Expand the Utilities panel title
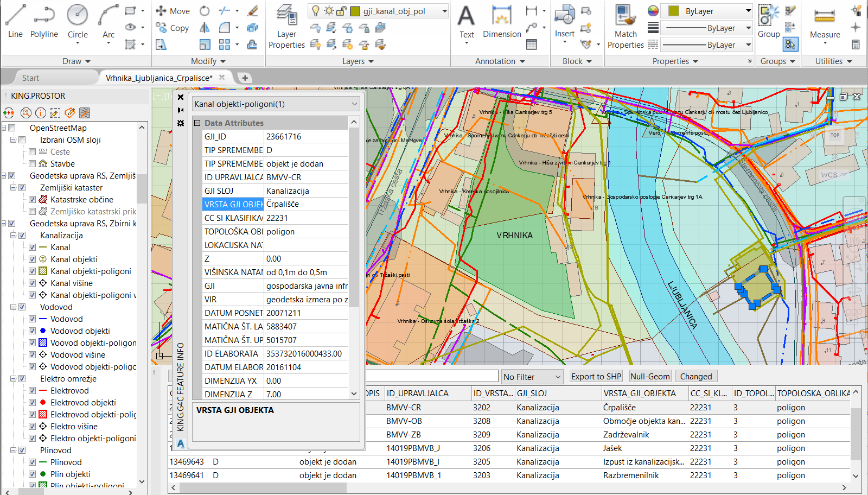 pos(833,61)
